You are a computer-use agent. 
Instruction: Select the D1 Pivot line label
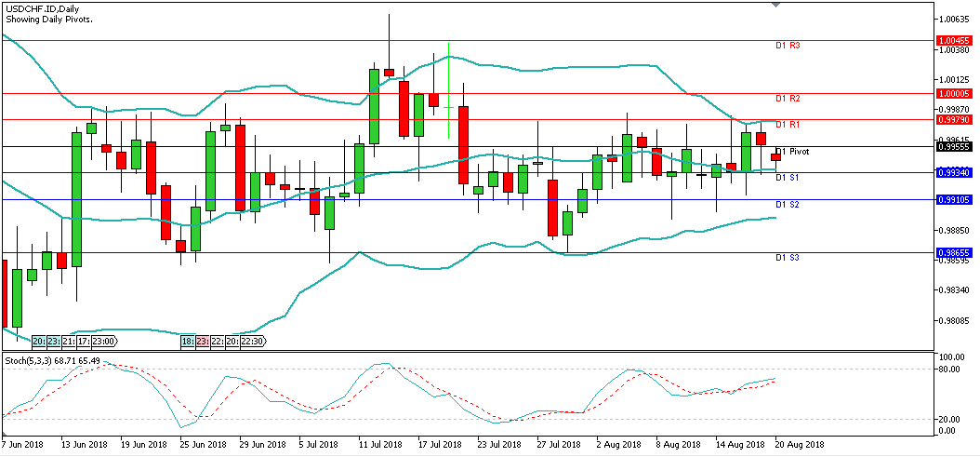(x=791, y=151)
